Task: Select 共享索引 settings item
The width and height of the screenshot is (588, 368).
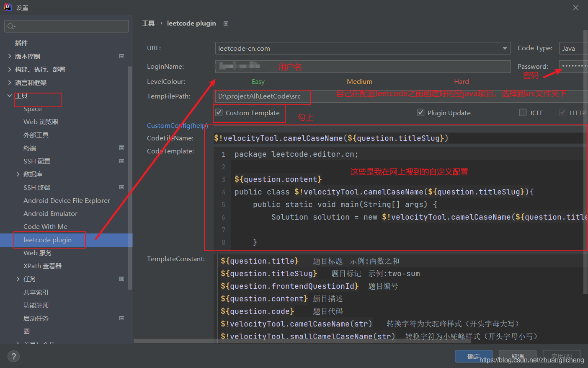Action: [36, 292]
